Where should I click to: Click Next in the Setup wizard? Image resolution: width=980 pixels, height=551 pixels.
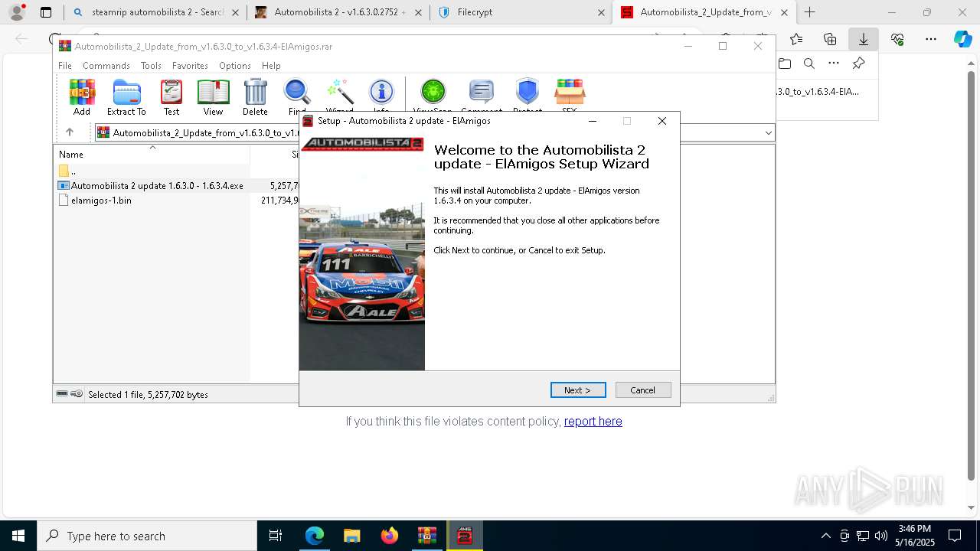[578, 390]
